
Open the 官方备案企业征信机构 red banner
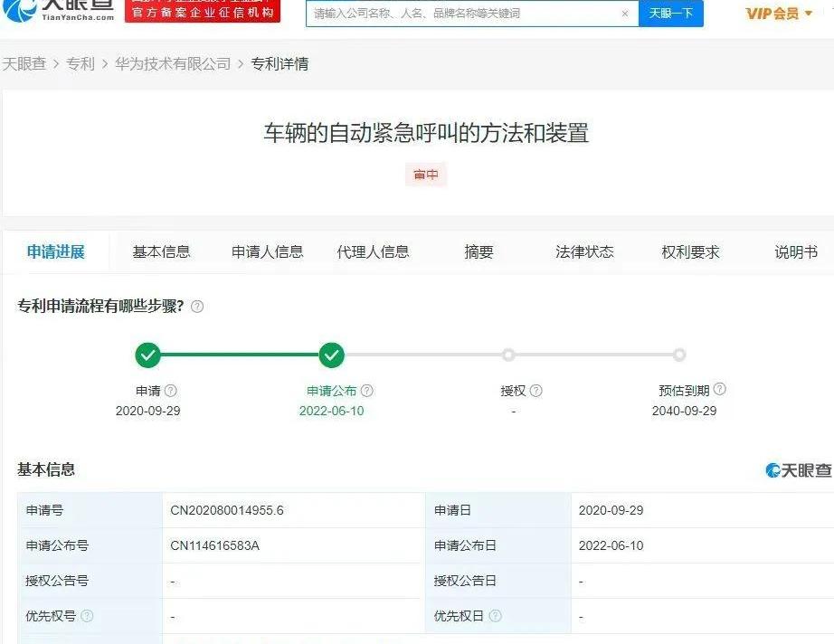pyautogui.click(x=202, y=11)
